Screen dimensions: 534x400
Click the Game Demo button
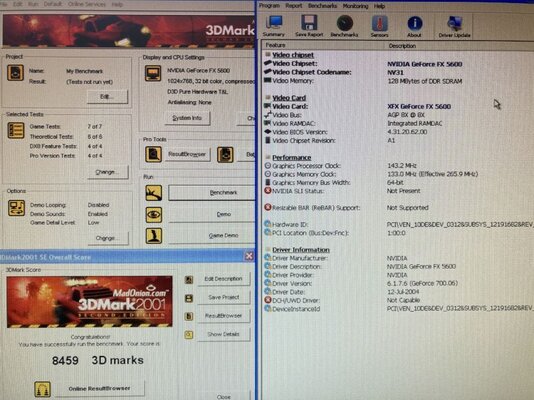click(x=211, y=235)
